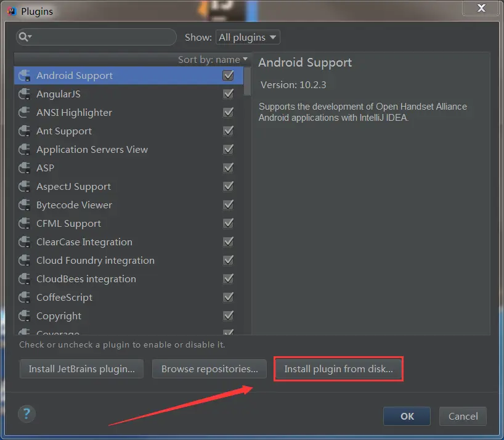The image size is (504, 440).
Task: Select the AngularJS plugin row
Action: coord(129,94)
